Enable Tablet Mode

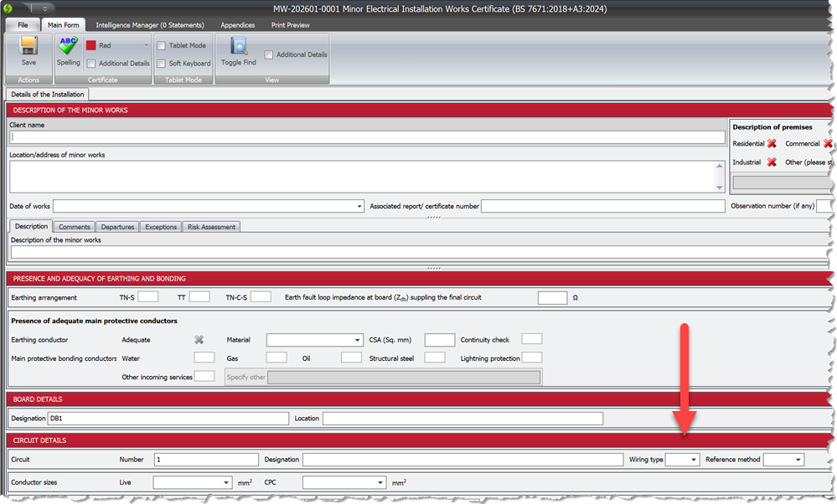159,45
